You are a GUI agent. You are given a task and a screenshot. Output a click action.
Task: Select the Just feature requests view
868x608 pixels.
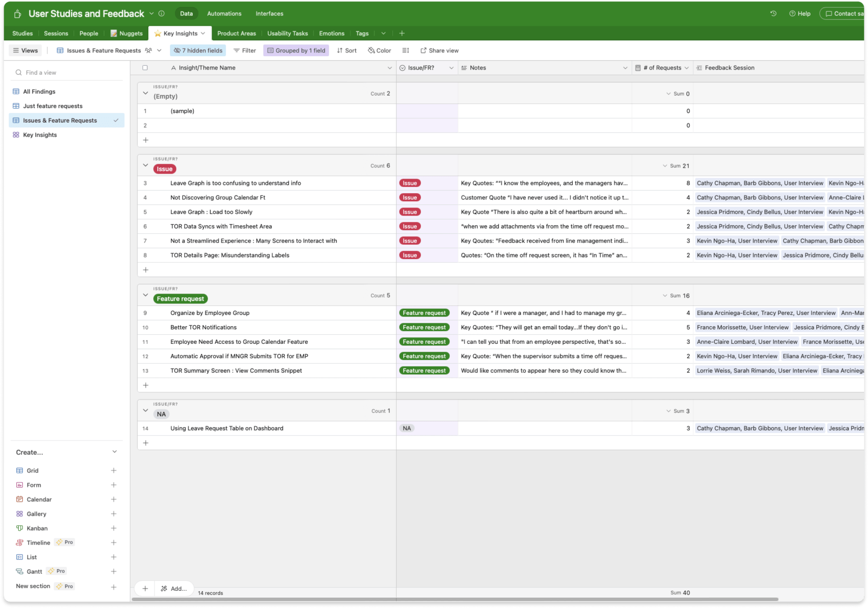point(52,106)
